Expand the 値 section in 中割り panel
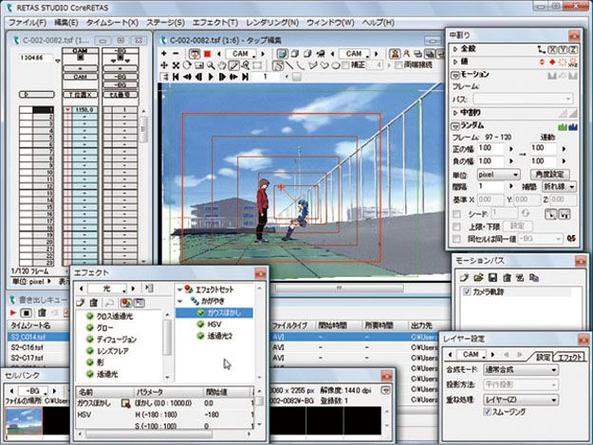The width and height of the screenshot is (593, 445). point(455,61)
